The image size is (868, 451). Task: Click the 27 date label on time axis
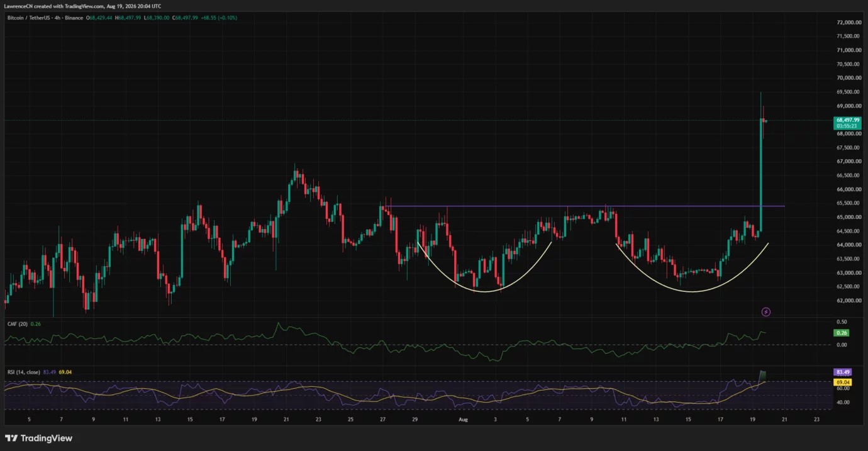[382, 419]
